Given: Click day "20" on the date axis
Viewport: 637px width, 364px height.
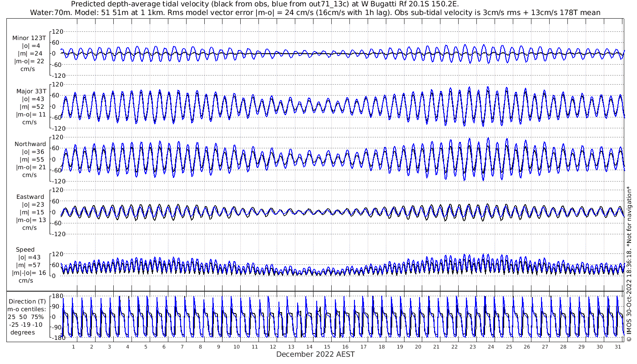Looking at the screenshot, I should click(418, 347).
